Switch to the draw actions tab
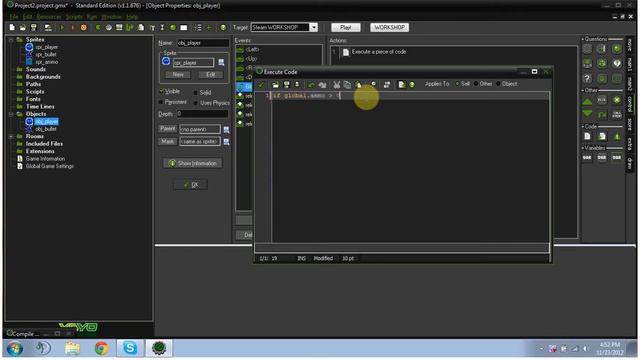 [630, 164]
